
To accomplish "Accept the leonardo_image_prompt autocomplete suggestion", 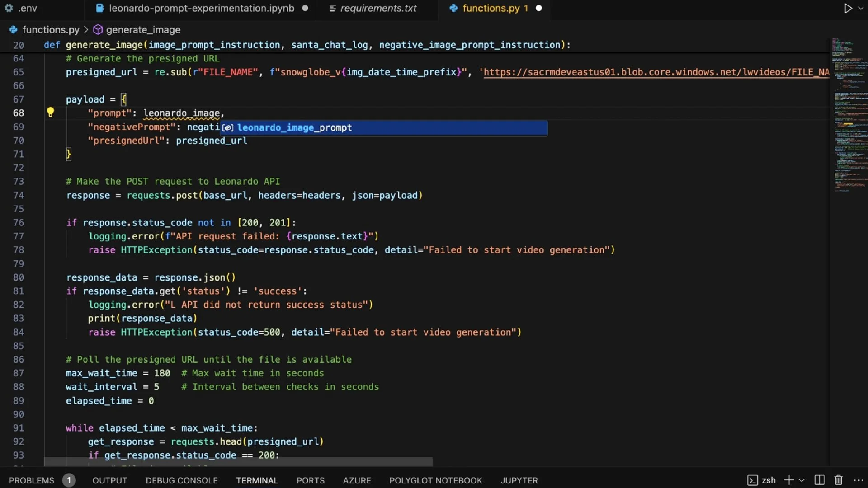I will (294, 128).
